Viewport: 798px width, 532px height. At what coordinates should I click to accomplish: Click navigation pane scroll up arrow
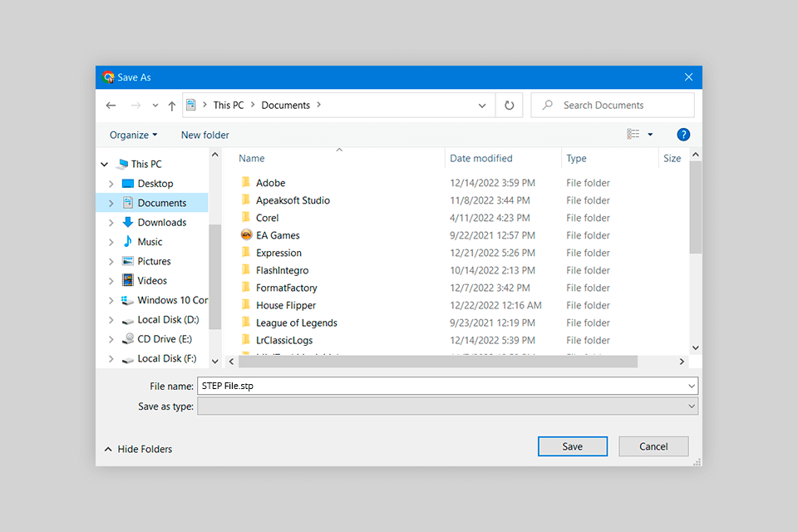coord(214,155)
